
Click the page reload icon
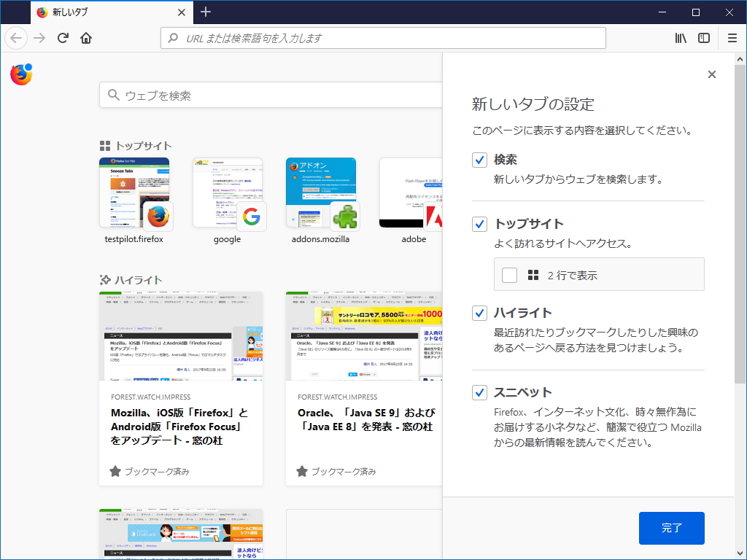click(x=62, y=37)
